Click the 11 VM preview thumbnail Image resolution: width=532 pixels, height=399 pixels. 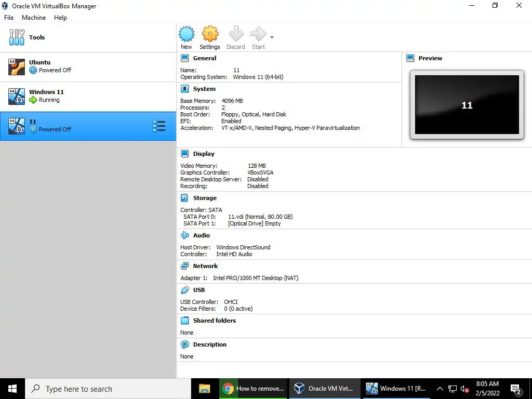[x=467, y=104]
